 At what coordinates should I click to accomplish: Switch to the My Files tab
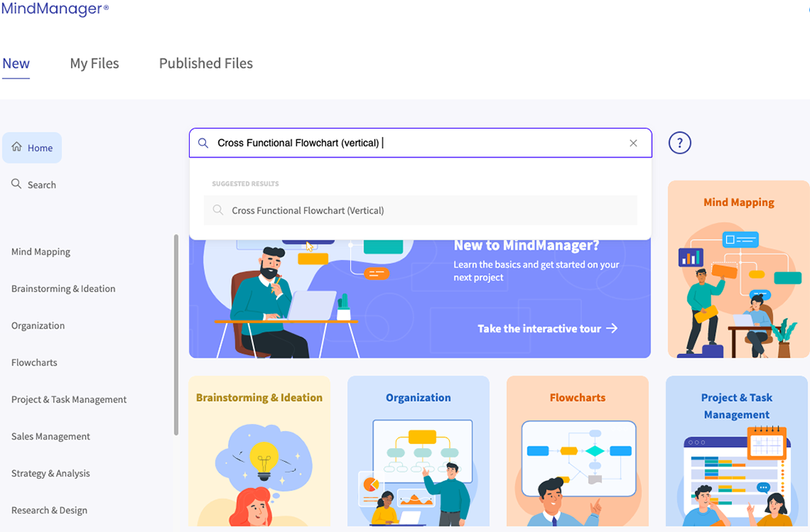[95, 63]
